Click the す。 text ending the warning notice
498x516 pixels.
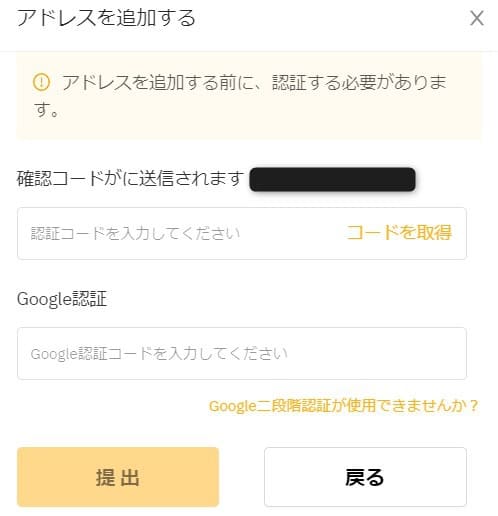coord(46,109)
